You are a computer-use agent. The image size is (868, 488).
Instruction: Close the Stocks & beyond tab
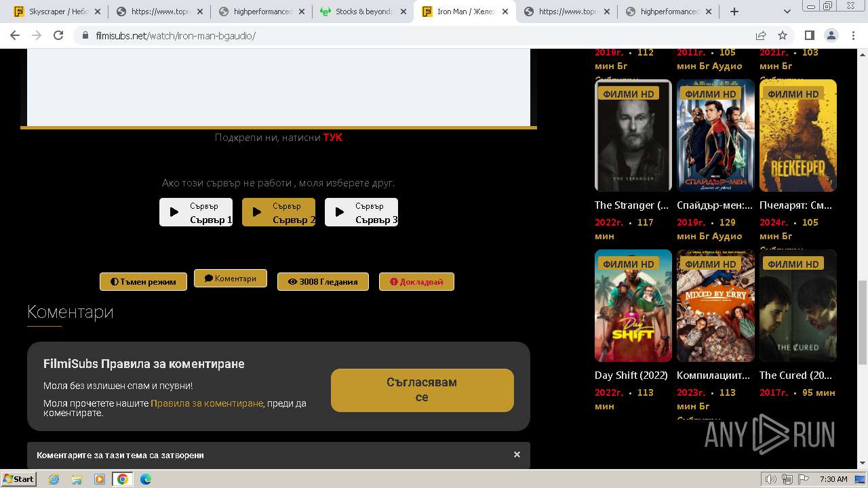403,12
